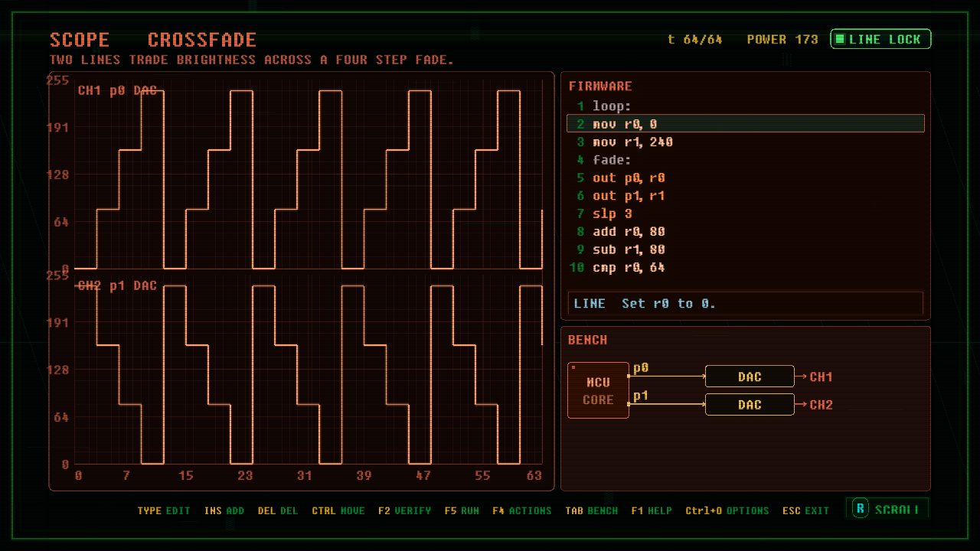Click F5 RUN shortcut
This screenshot has width=980, height=551.
(462, 510)
